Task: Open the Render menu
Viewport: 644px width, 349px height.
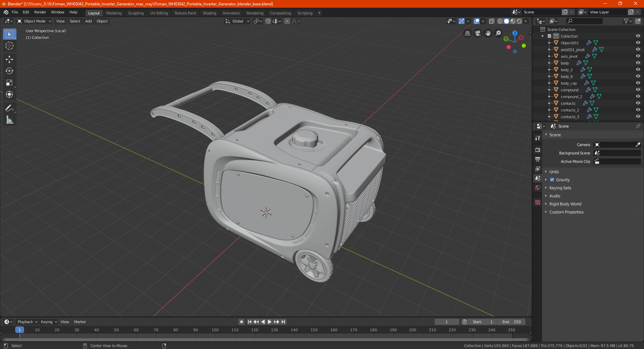Action: click(40, 12)
